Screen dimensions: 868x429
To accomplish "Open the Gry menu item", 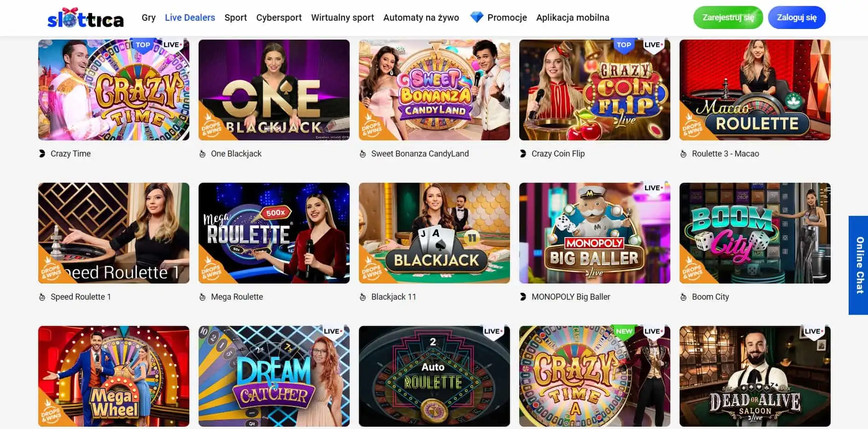I will pyautogui.click(x=148, y=17).
